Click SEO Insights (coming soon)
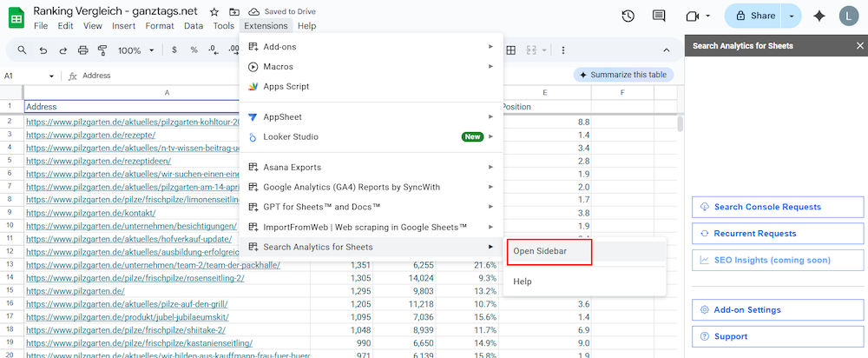Viewport: 868px width, 358px height. [x=778, y=260]
